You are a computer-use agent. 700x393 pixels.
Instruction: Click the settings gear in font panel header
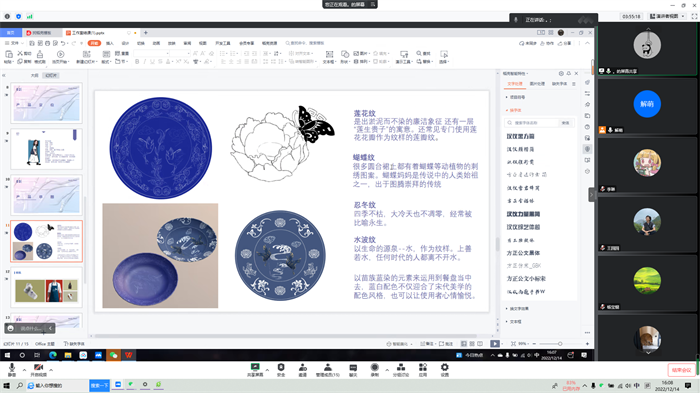(561, 73)
